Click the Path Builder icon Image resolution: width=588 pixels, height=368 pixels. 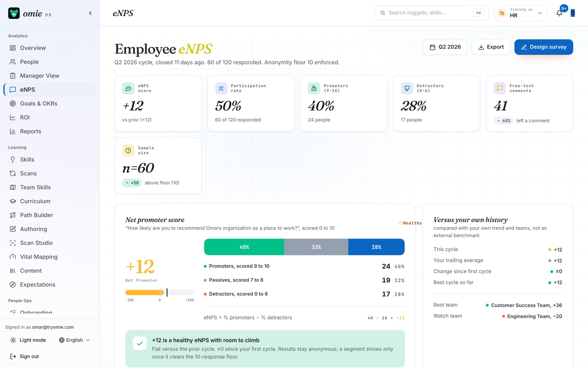pyautogui.click(x=13, y=215)
